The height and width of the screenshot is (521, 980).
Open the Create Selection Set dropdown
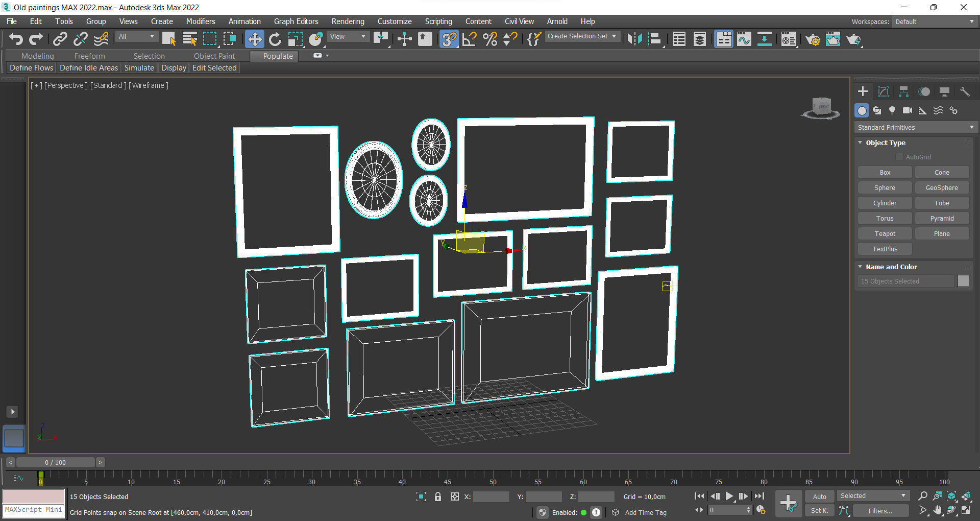tap(582, 36)
